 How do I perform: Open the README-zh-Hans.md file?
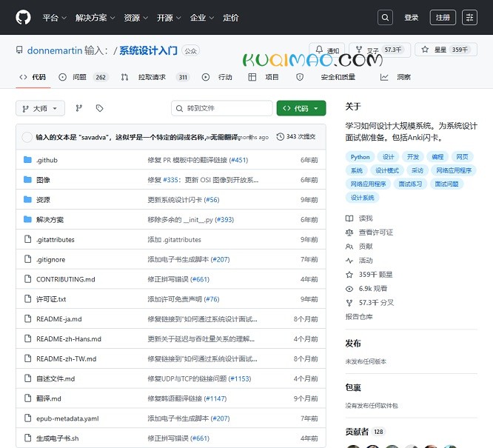69,339
